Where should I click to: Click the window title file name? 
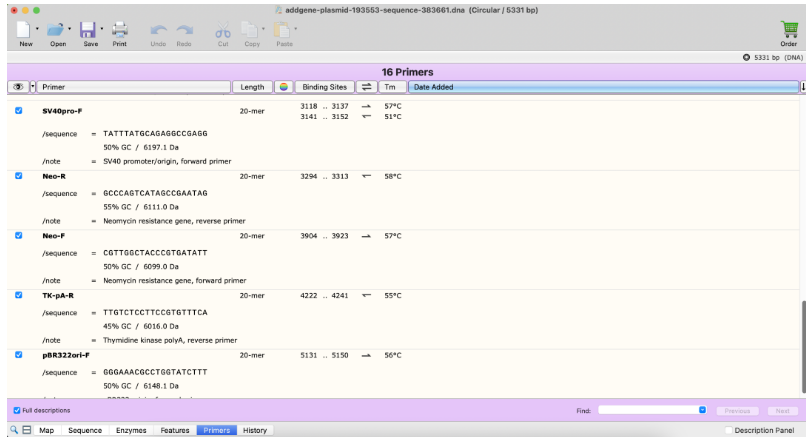tap(375, 10)
